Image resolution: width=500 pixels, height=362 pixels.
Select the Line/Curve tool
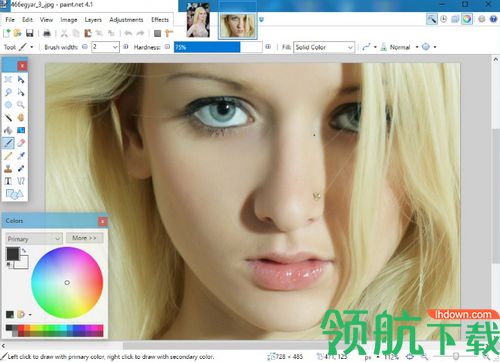(x=21, y=181)
